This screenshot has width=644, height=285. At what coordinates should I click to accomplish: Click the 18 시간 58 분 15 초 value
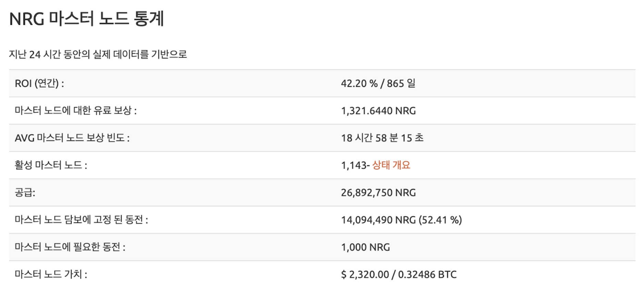[x=382, y=138]
